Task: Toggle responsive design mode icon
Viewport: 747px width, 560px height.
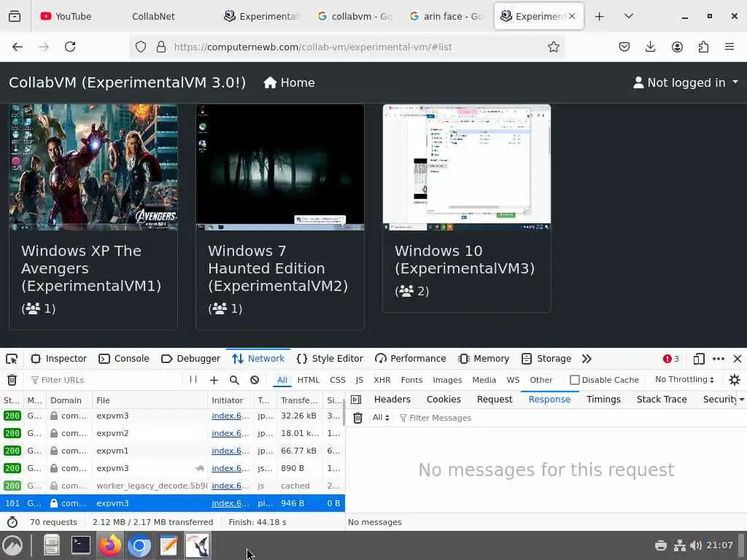Action: click(x=698, y=359)
